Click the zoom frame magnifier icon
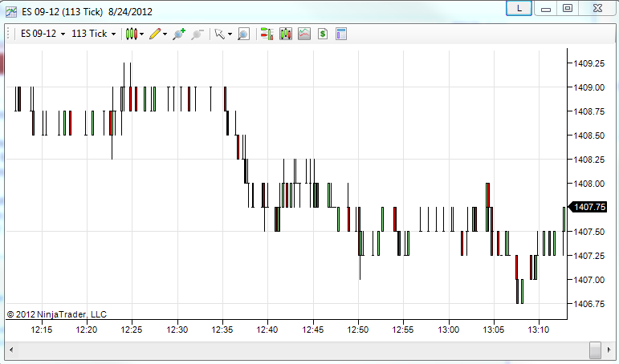 coord(243,34)
